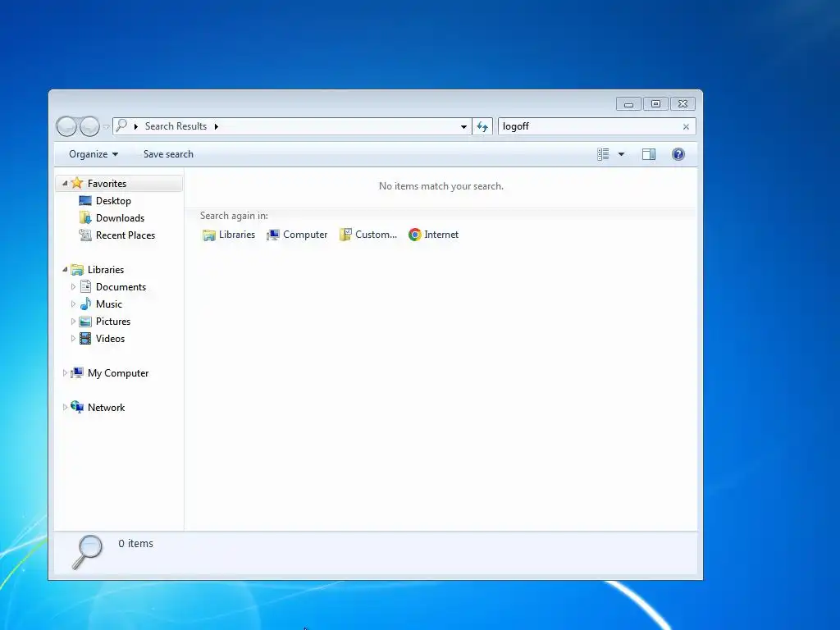The image size is (840, 630).
Task: Clear the logoff search text with the X
Action: (x=686, y=127)
